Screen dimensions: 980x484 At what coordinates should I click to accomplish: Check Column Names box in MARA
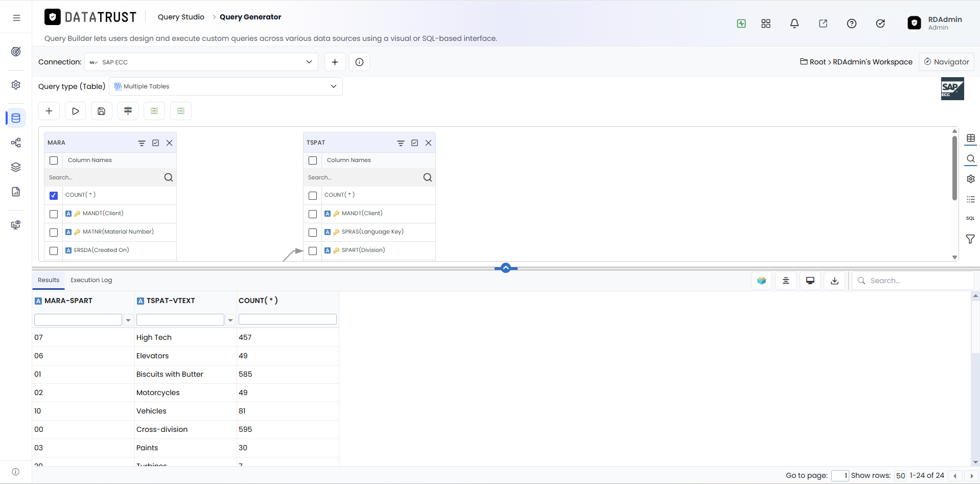54,160
